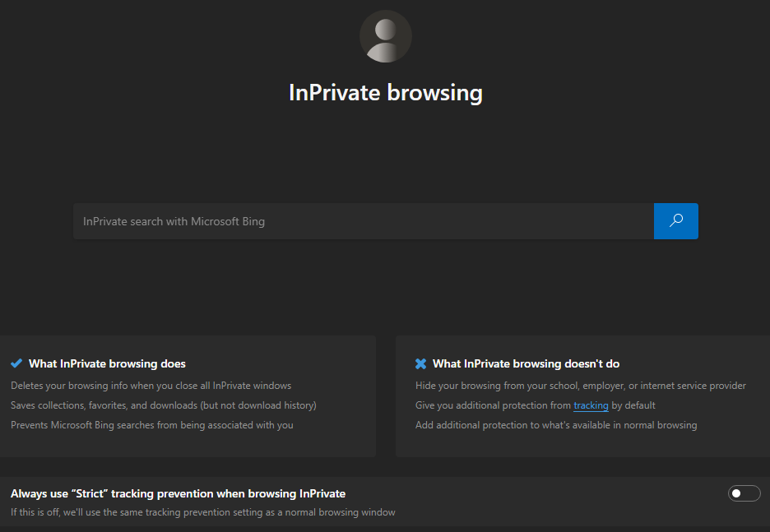Click the X icon marking what InPrivate doesn't do

coord(420,363)
